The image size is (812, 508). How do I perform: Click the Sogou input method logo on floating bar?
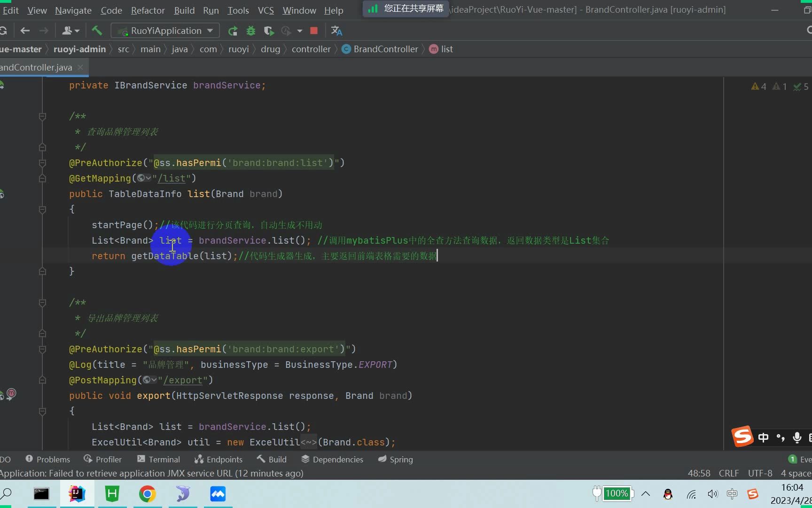742,437
